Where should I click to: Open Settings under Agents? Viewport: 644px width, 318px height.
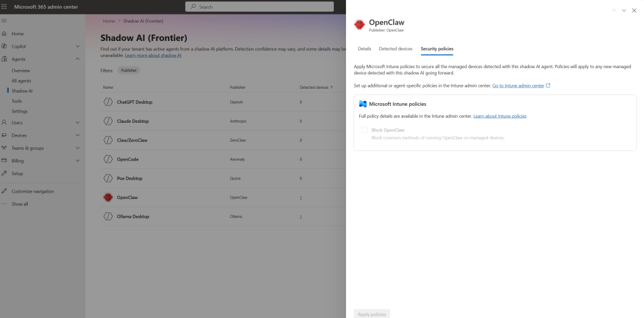pyautogui.click(x=19, y=111)
